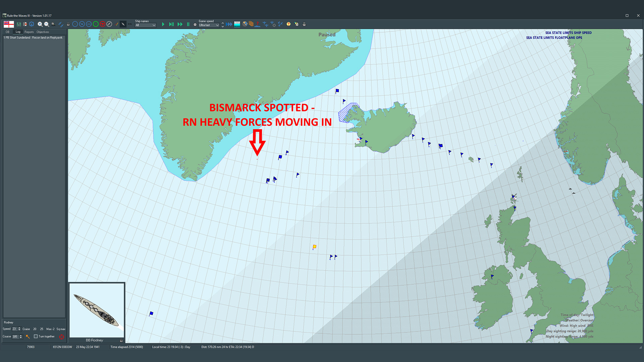
Task: Click the Sq max speed button
Action: click(61, 329)
